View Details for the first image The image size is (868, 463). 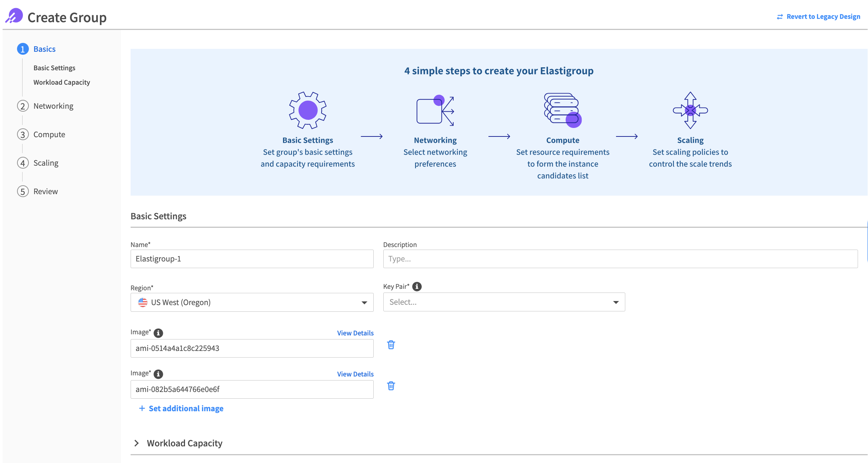pyautogui.click(x=355, y=333)
